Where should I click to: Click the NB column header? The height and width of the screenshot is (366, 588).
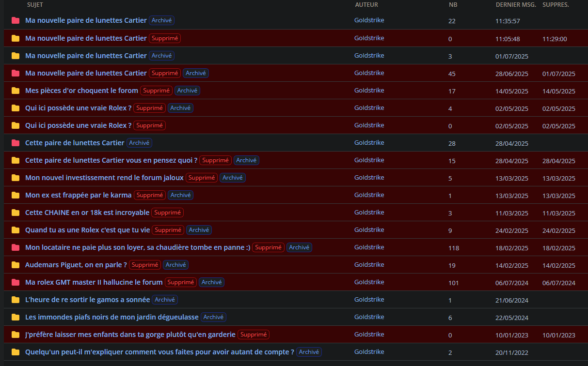click(453, 5)
